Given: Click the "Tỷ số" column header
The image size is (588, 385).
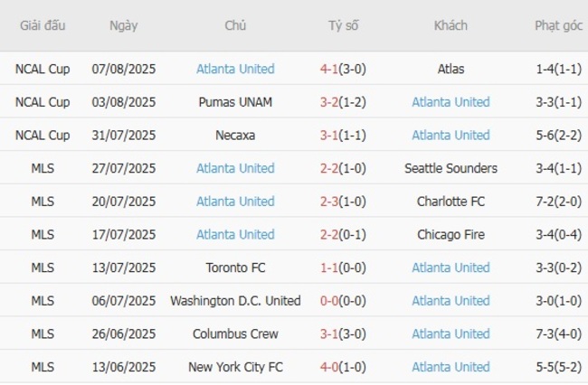Looking at the screenshot, I should point(343,25).
